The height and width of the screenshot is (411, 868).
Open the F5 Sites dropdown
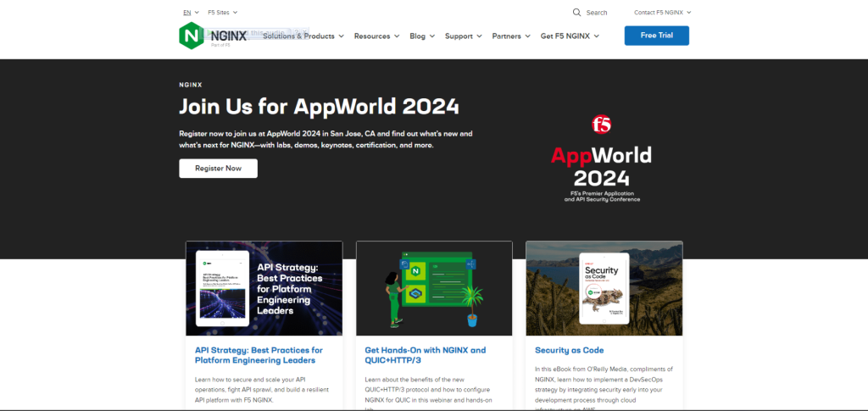click(223, 12)
